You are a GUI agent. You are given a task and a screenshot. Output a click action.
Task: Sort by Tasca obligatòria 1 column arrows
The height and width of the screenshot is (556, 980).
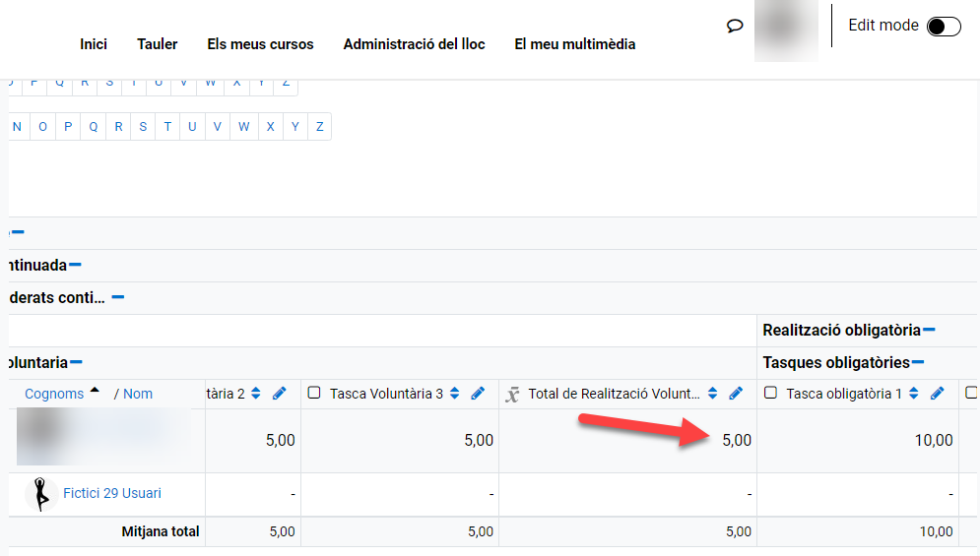pyautogui.click(x=914, y=394)
